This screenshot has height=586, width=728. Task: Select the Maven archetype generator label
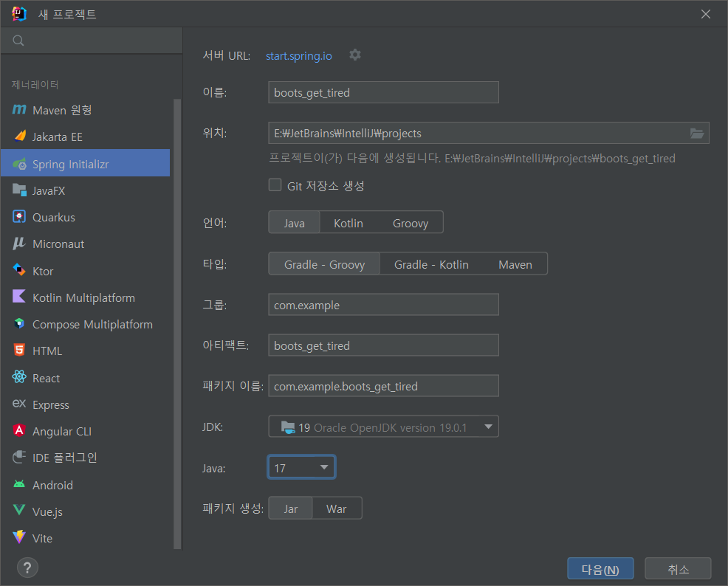[62, 110]
